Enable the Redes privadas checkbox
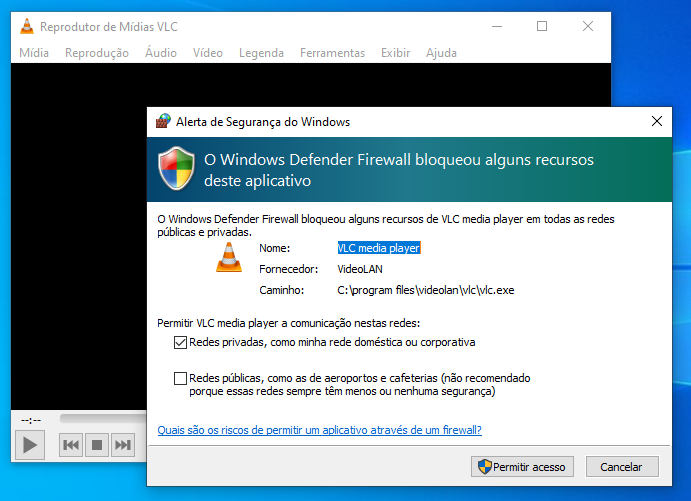 pos(180,342)
